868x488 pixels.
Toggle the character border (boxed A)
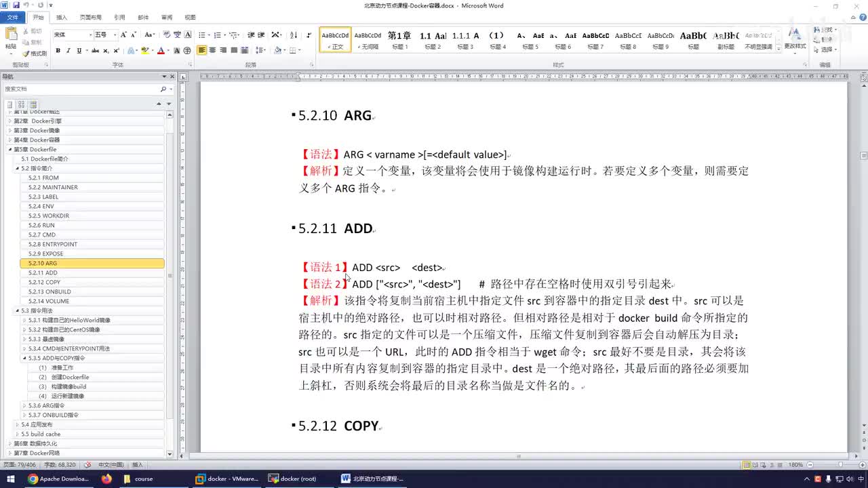tap(186, 35)
